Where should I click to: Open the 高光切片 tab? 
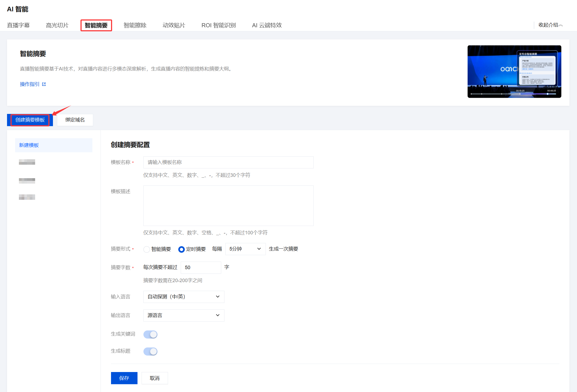click(57, 25)
